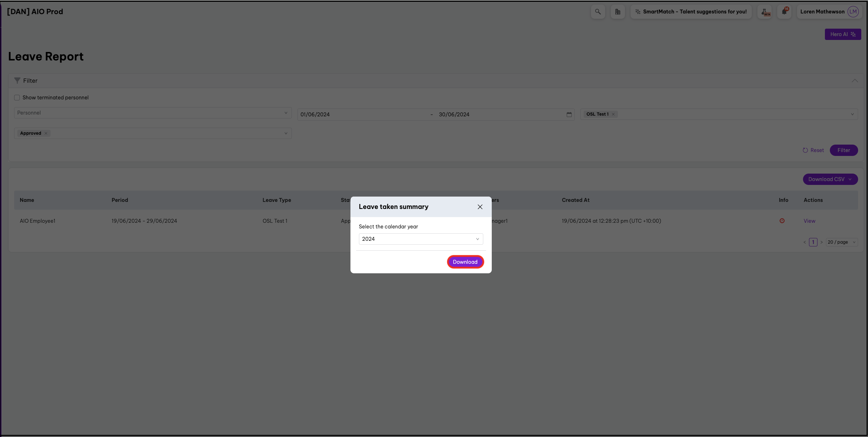
Task: Expand the Personnel dropdown
Action: click(153, 113)
